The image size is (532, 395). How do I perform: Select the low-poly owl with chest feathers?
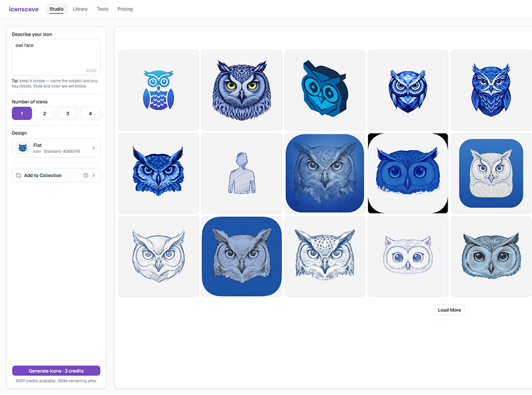click(x=491, y=90)
